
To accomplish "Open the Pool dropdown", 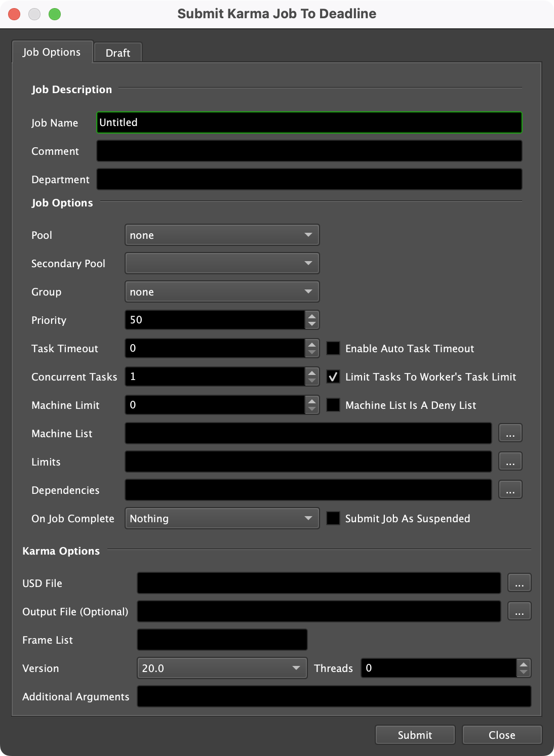I will pyautogui.click(x=221, y=235).
